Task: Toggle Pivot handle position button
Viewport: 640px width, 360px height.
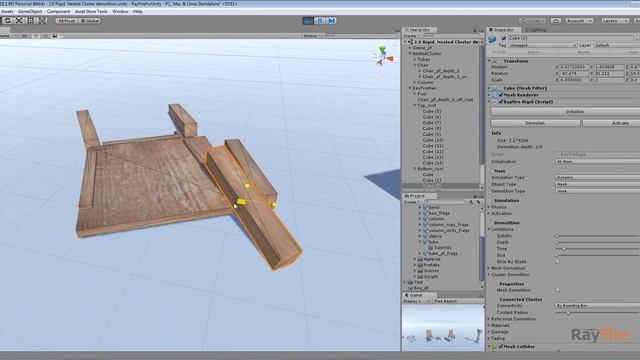Action: tap(67, 20)
